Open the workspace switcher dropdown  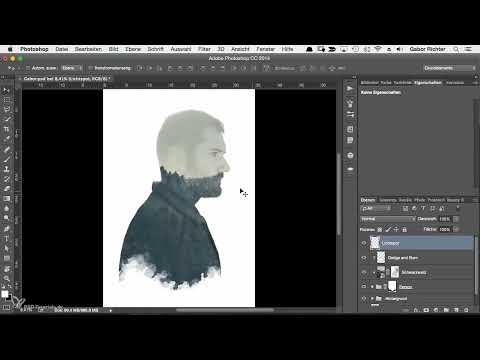coord(450,68)
